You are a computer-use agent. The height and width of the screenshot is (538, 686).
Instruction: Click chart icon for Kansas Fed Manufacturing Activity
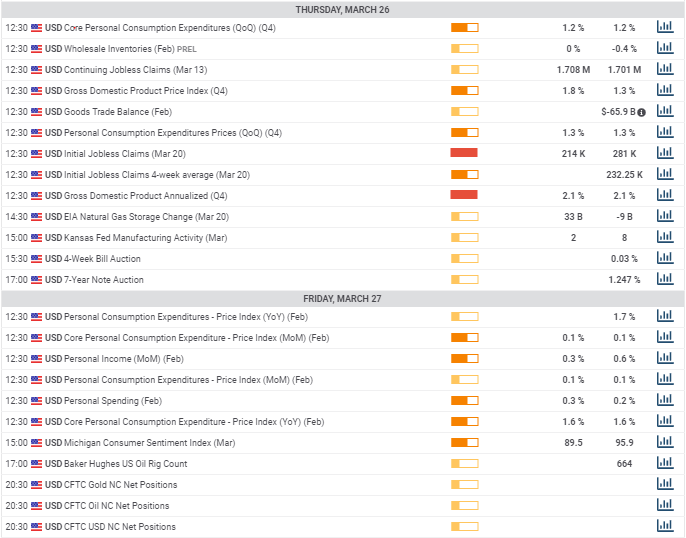[x=664, y=237]
